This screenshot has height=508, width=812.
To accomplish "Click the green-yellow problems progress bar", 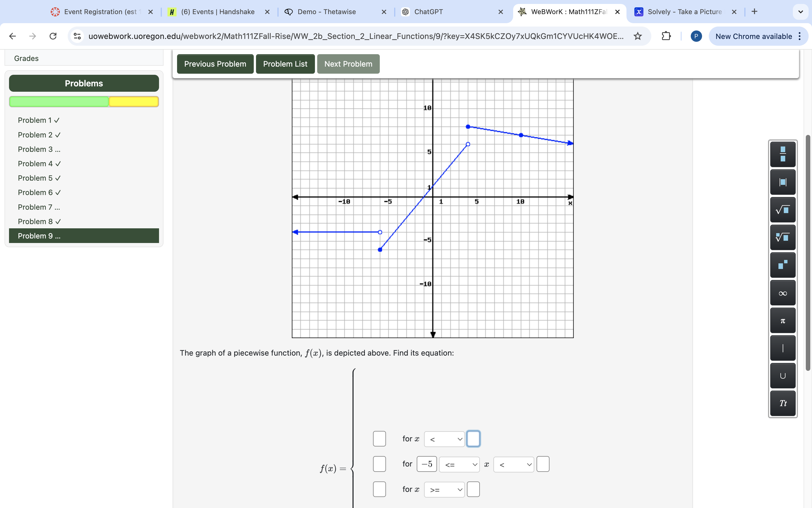I will pos(84,102).
